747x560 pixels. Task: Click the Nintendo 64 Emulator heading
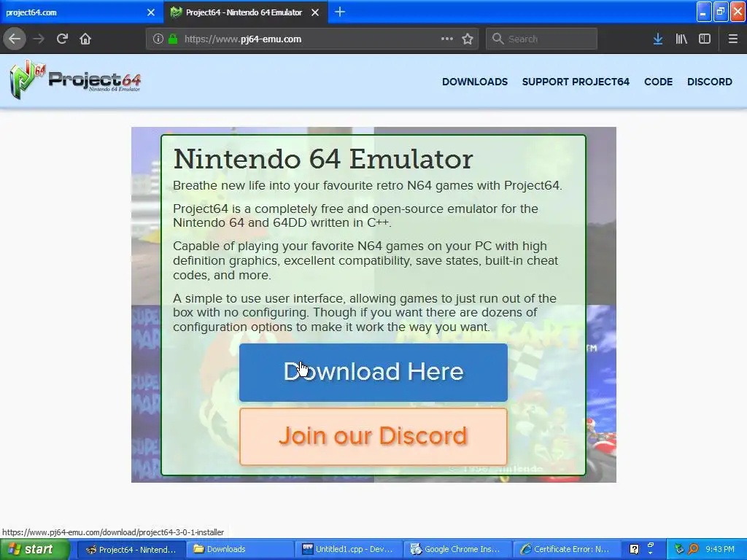pyautogui.click(x=323, y=159)
